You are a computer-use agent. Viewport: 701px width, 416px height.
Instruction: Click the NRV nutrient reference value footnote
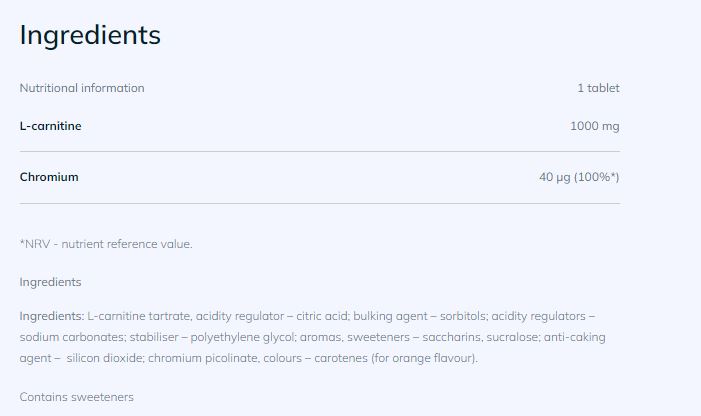pyautogui.click(x=106, y=244)
